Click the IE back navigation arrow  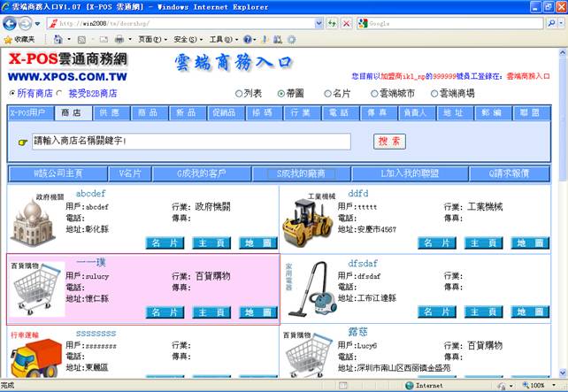11,23
